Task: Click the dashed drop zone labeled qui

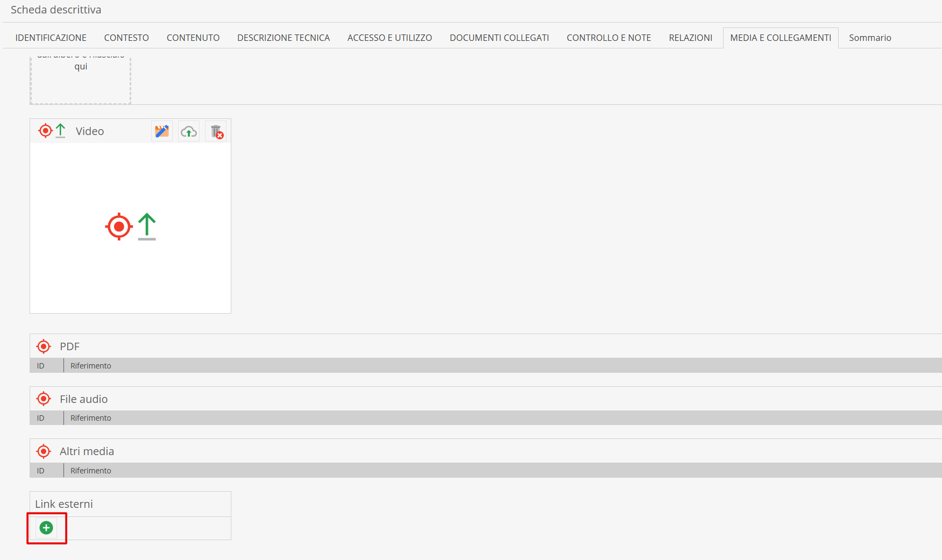Action: click(x=81, y=80)
